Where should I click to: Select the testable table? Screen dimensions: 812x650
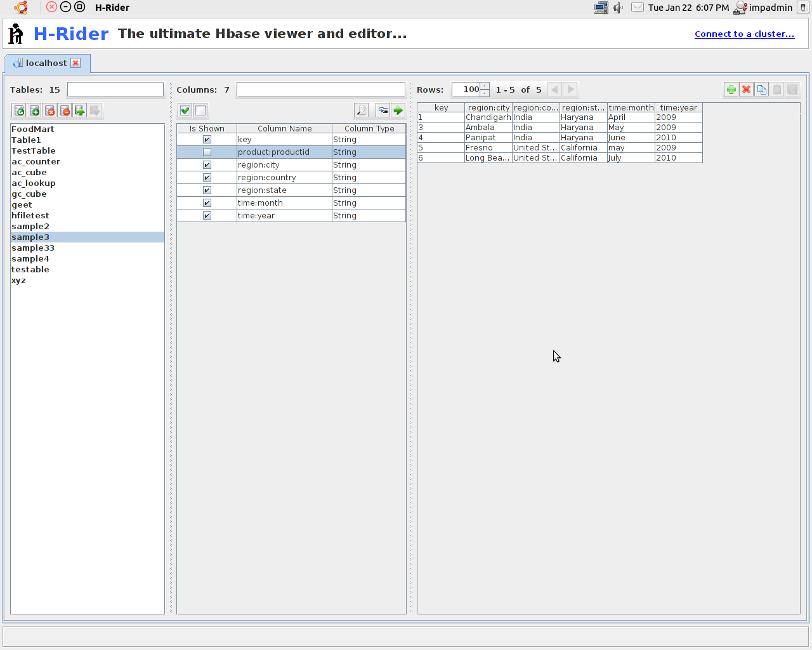coord(88,270)
